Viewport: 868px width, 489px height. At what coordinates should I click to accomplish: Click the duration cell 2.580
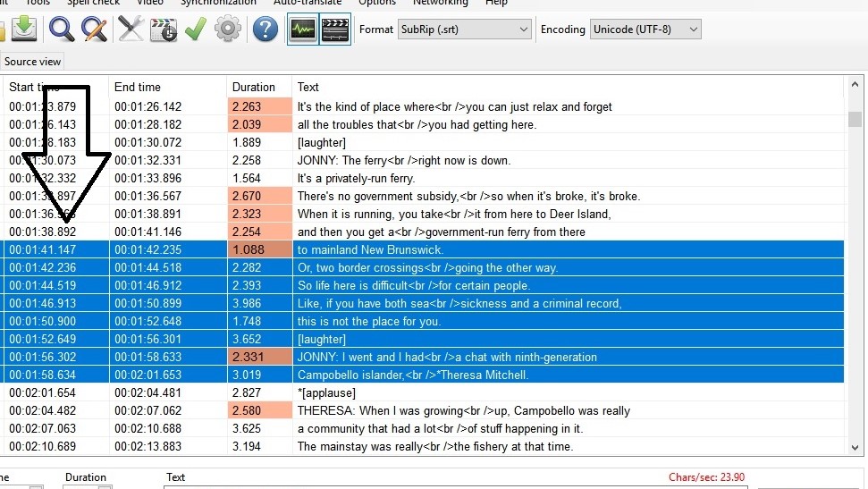(x=259, y=411)
